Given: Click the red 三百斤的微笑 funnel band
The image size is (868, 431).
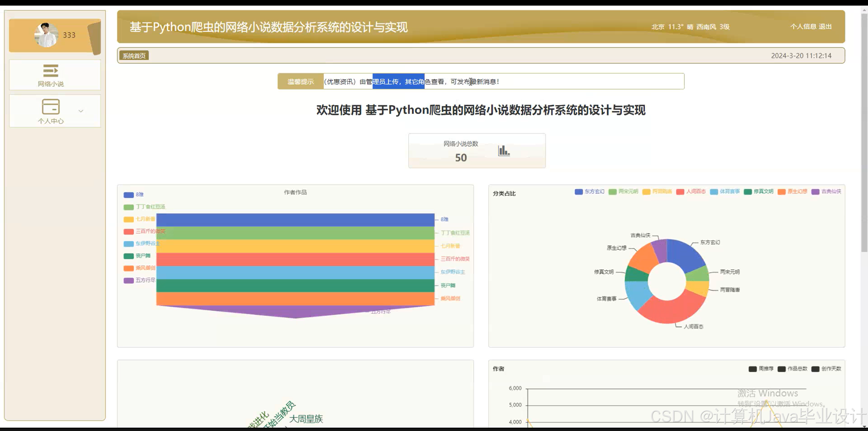Looking at the screenshot, I should coord(295,259).
